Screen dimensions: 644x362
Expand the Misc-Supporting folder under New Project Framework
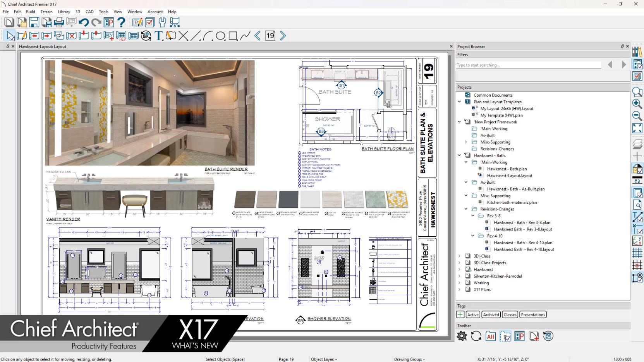coord(466,142)
